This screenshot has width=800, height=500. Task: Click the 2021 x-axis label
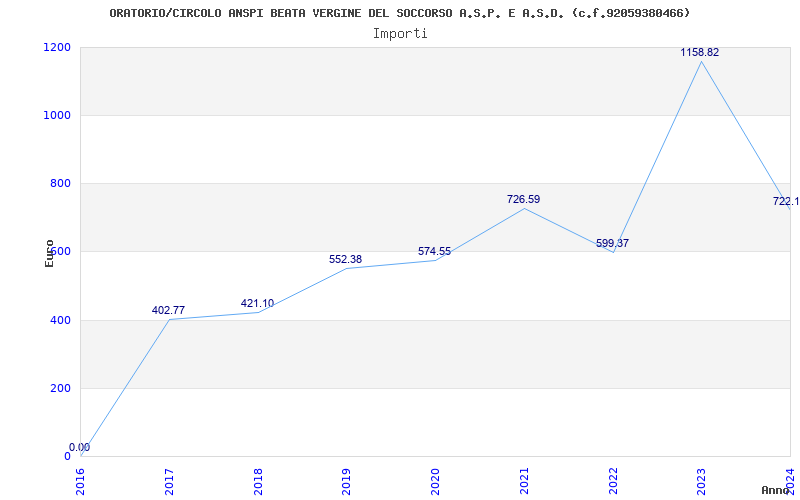pyautogui.click(x=524, y=481)
